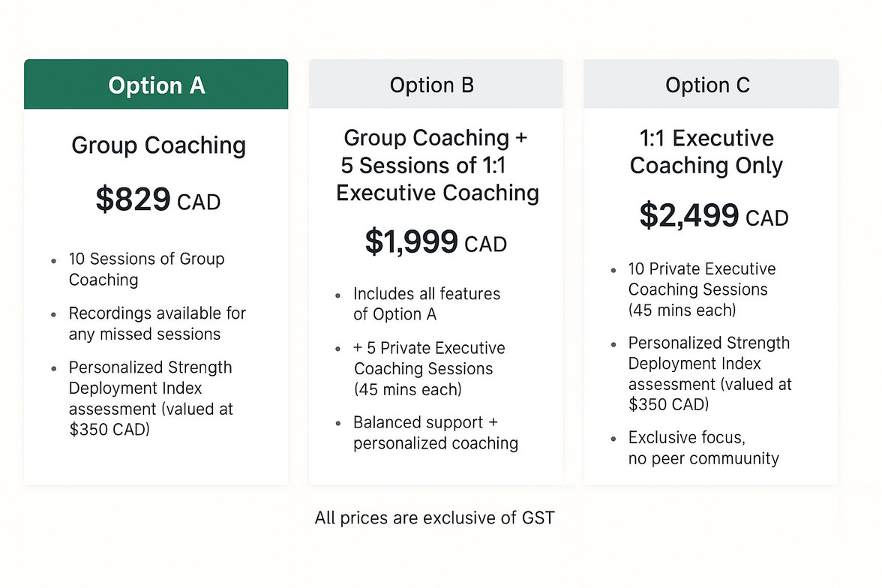Click 'Balanced support + personalized coaching' bullet
This screenshot has height=588, width=882.
pos(435,433)
